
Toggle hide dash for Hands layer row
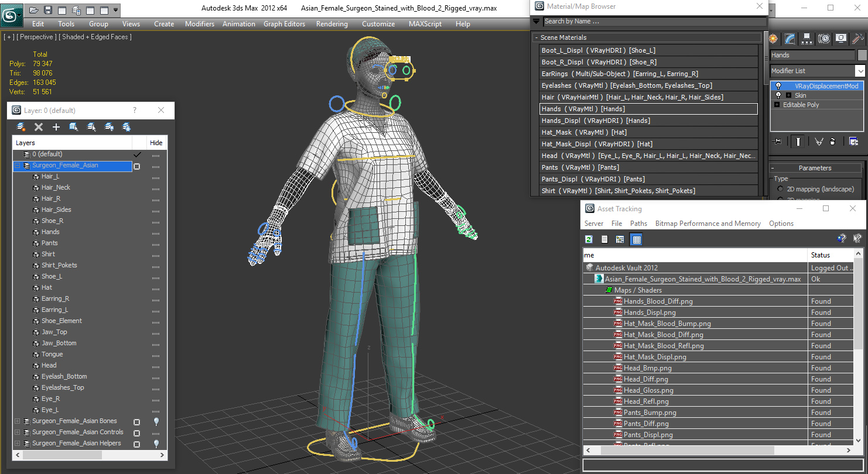(x=156, y=233)
